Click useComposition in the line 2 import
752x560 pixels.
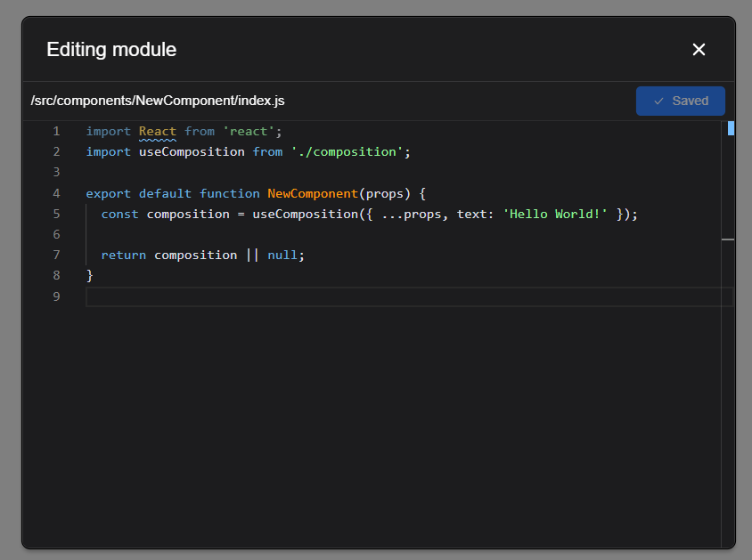click(x=192, y=152)
